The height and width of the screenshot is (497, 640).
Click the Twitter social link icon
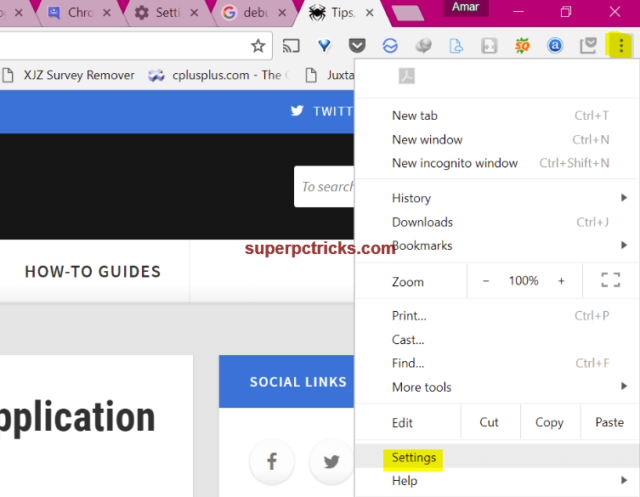[331, 462]
